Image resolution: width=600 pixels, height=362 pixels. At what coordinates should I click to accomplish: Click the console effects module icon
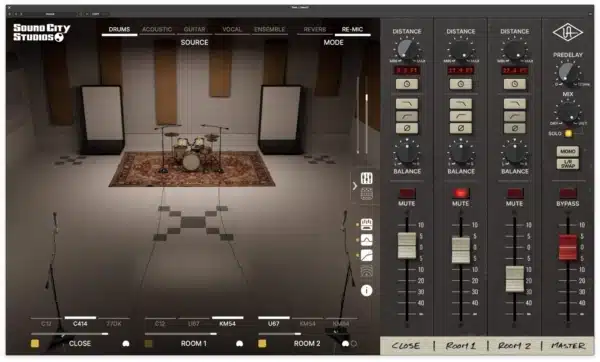click(367, 224)
